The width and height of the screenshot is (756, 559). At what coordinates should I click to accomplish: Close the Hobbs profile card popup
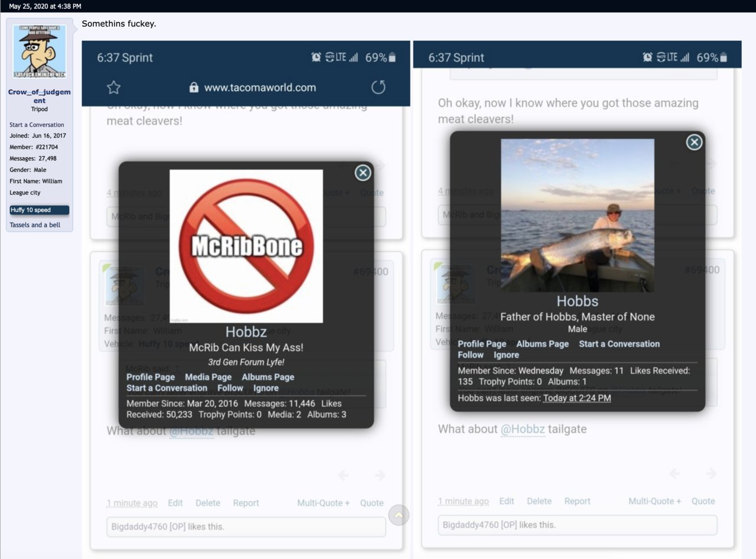tap(694, 142)
